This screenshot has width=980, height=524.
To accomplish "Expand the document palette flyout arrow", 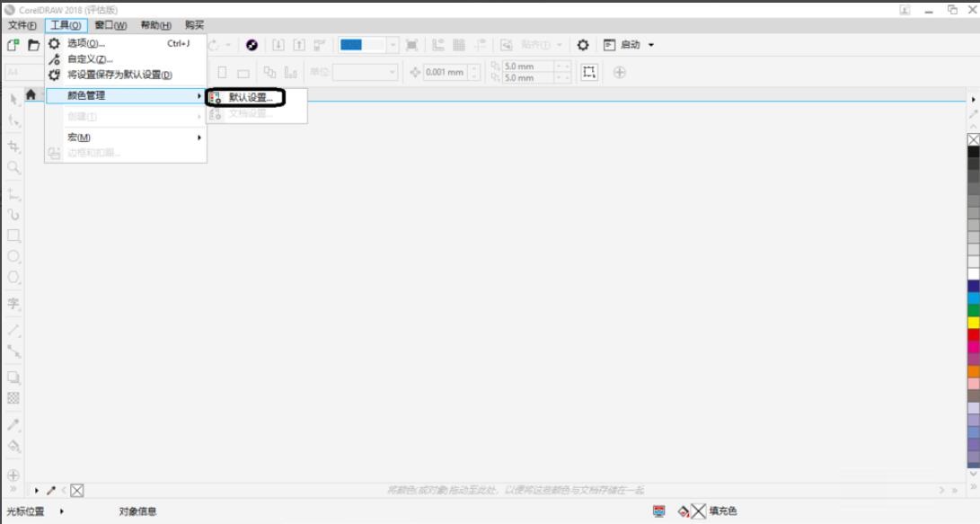I will coord(36,490).
